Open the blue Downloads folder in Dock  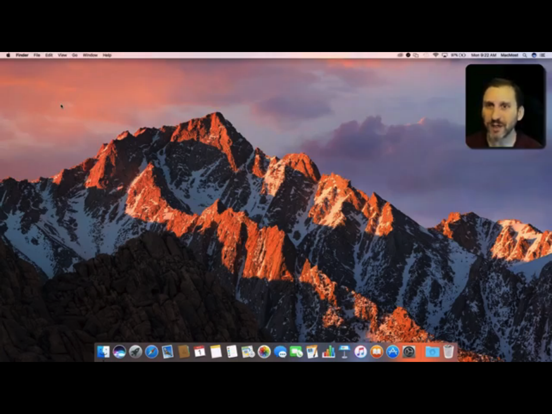click(432, 352)
